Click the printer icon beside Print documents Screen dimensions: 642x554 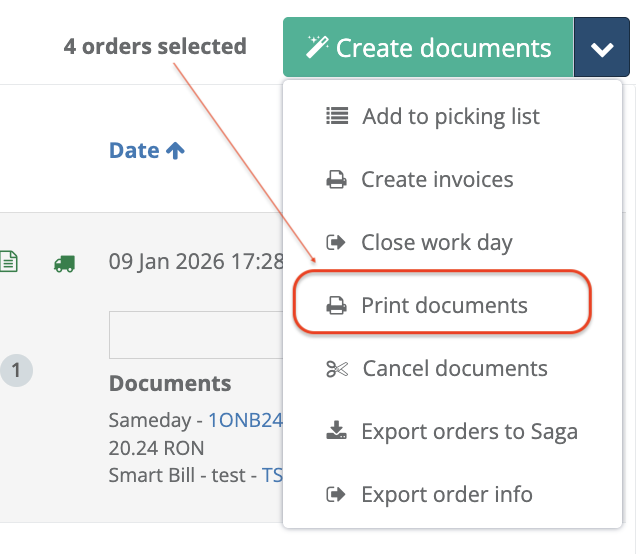point(337,306)
